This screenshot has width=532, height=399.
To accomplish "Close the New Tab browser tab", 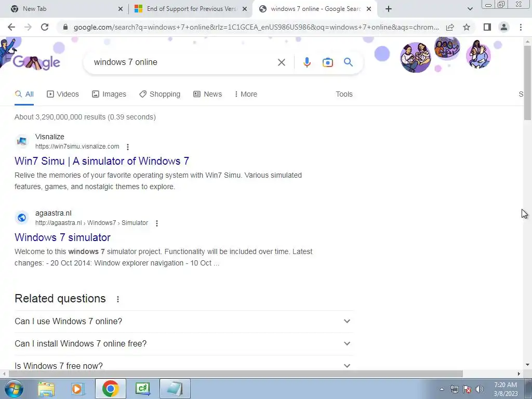I will point(121,9).
